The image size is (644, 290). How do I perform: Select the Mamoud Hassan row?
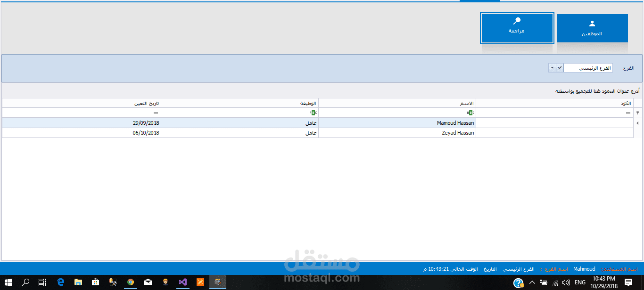click(x=318, y=123)
